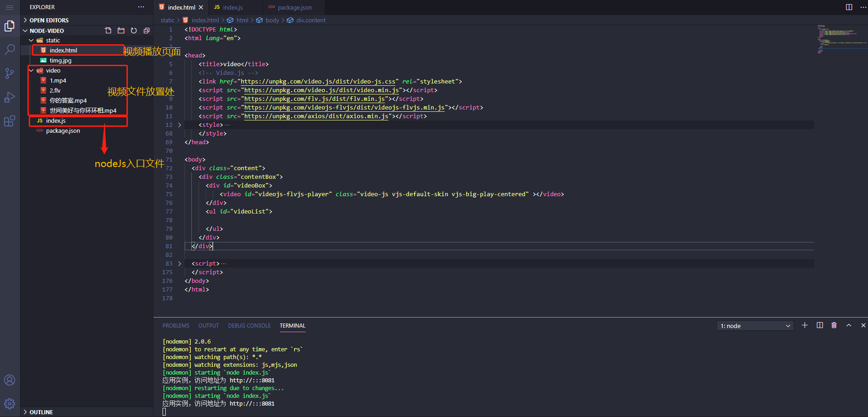Open the Source Control view
This screenshot has height=417, width=868.
(x=10, y=73)
